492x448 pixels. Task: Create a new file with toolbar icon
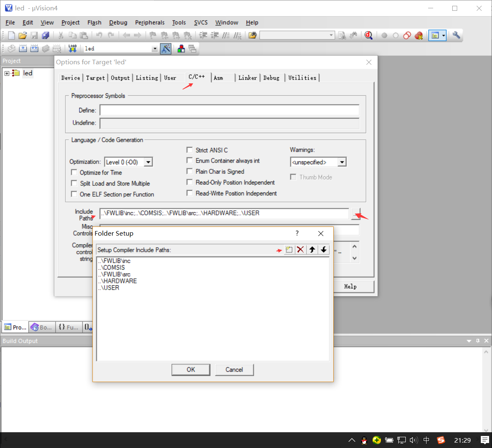click(x=11, y=36)
